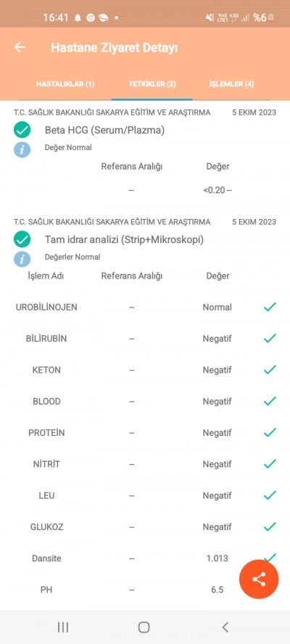Tap the PROTEİN result row label

click(x=46, y=432)
